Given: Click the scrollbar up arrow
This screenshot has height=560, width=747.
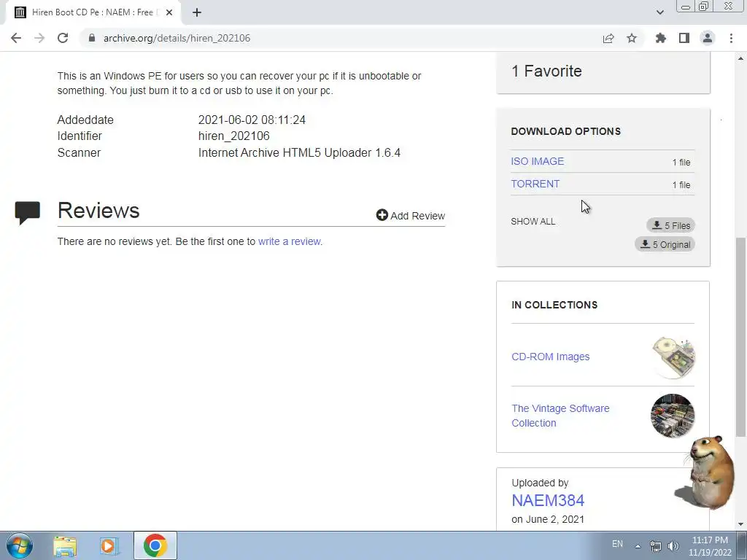Looking at the screenshot, I should coord(741,58).
